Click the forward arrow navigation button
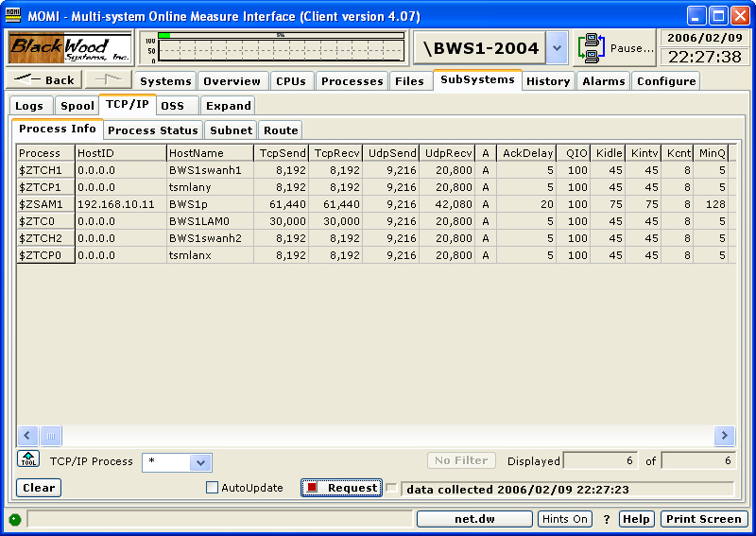 [108, 80]
